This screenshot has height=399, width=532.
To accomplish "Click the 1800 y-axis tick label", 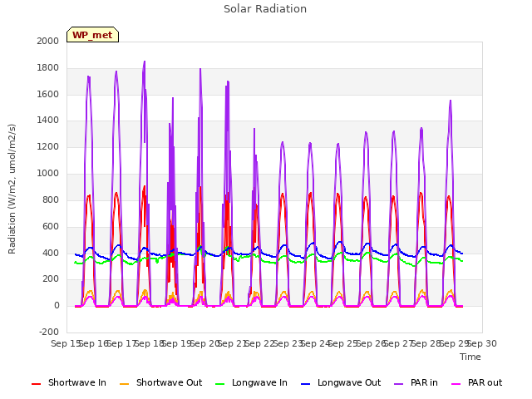I will tap(48, 67).
